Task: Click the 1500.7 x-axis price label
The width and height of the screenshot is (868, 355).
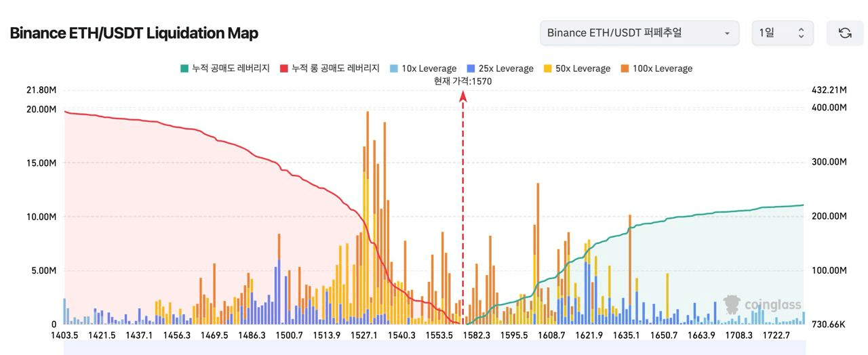Action: pyautogui.click(x=290, y=335)
